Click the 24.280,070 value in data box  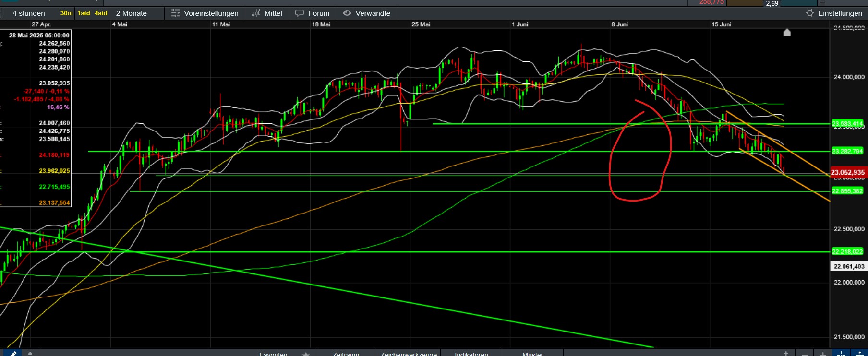click(54, 51)
